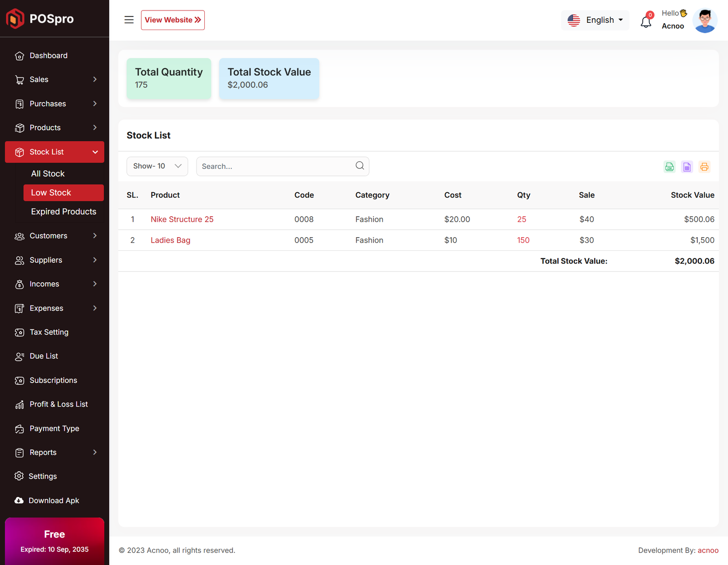Open the user profile avatar
The height and width of the screenshot is (565, 728).
704,20
